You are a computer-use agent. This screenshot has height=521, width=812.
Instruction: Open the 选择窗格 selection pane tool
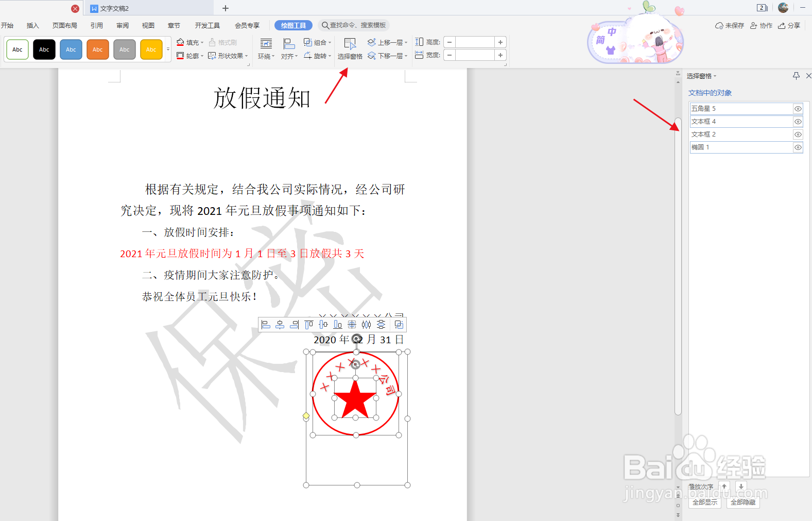coord(350,49)
